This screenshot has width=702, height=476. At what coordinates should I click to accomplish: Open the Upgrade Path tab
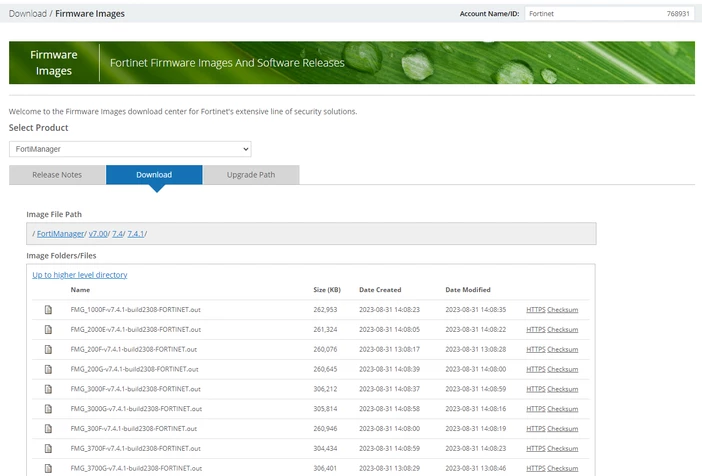251,175
